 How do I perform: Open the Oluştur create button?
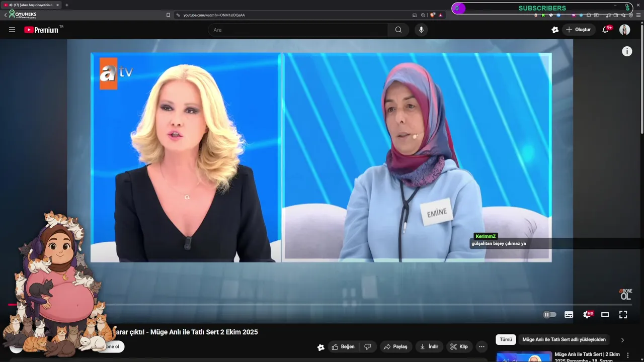click(x=579, y=30)
